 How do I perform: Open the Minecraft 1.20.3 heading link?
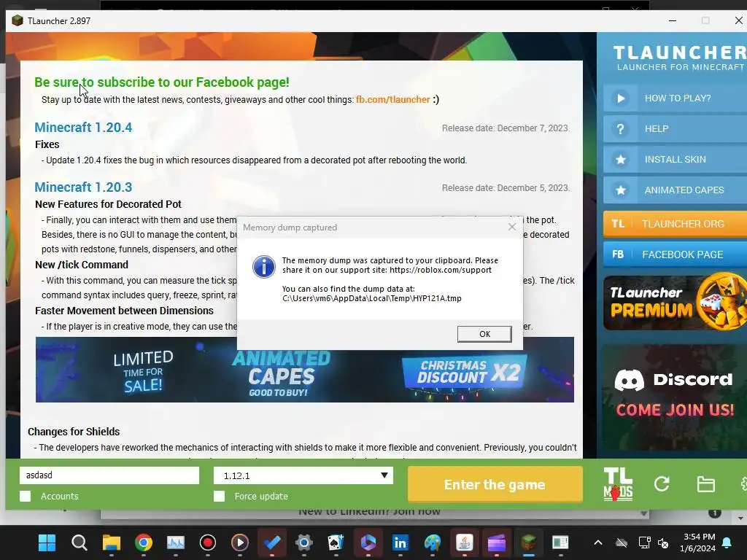point(83,187)
